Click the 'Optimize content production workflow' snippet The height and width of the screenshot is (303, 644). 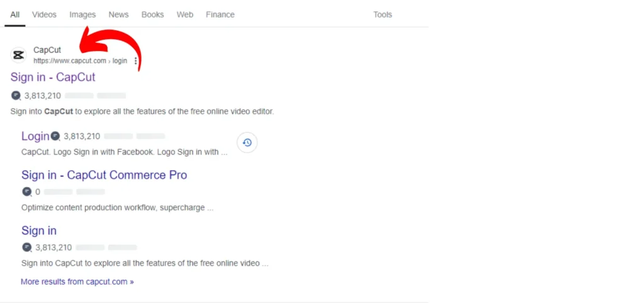[x=118, y=208]
